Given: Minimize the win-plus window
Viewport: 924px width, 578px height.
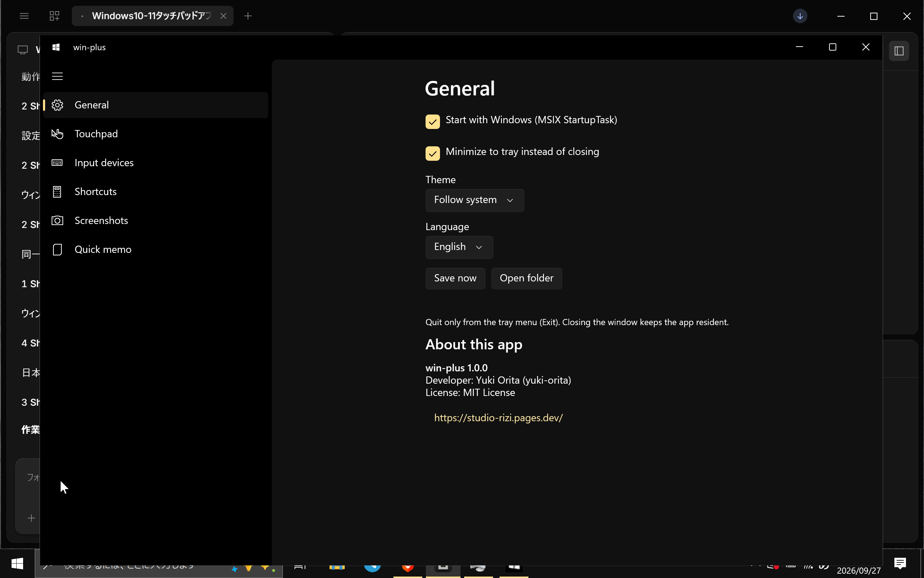Looking at the screenshot, I should click(799, 47).
